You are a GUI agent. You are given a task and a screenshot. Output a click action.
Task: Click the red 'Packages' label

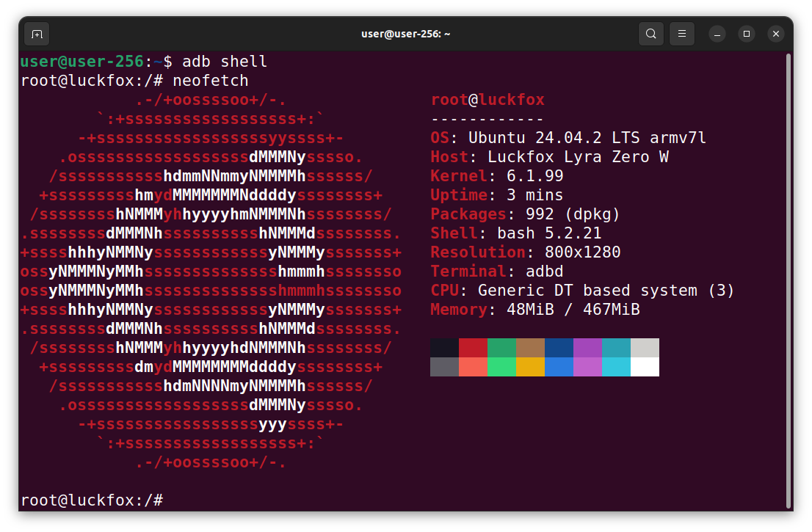pos(468,214)
